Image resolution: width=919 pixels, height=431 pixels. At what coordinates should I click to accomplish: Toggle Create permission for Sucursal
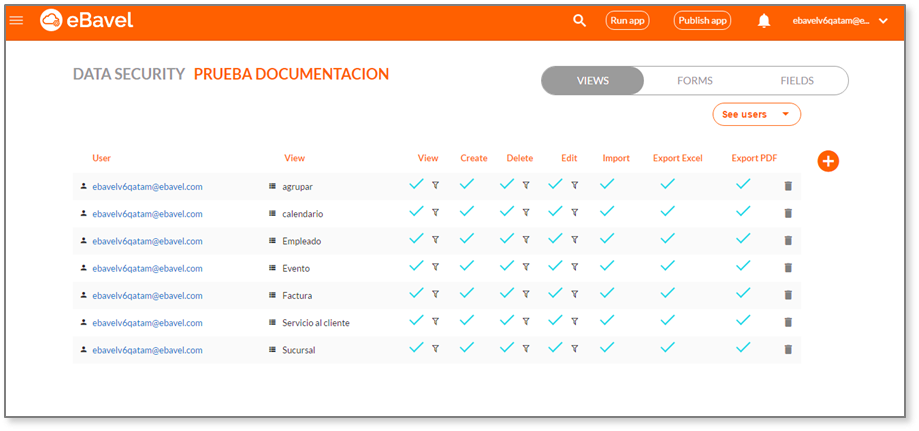point(467,347)
